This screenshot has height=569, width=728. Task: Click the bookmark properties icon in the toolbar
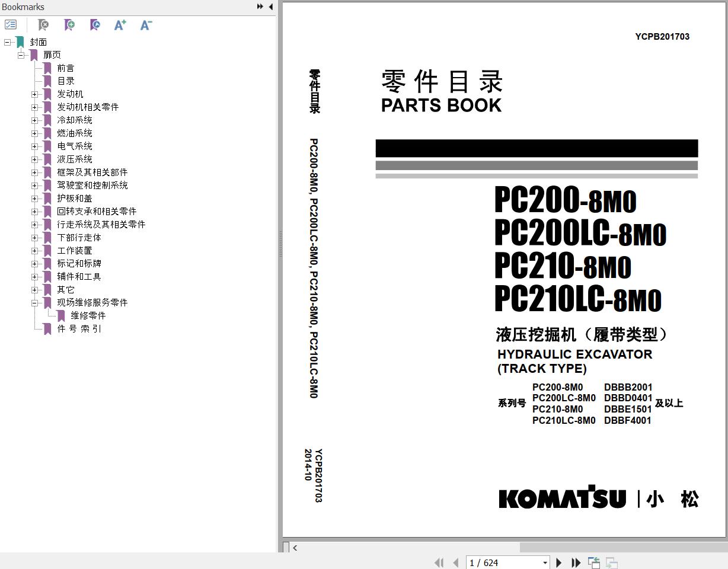95,25
